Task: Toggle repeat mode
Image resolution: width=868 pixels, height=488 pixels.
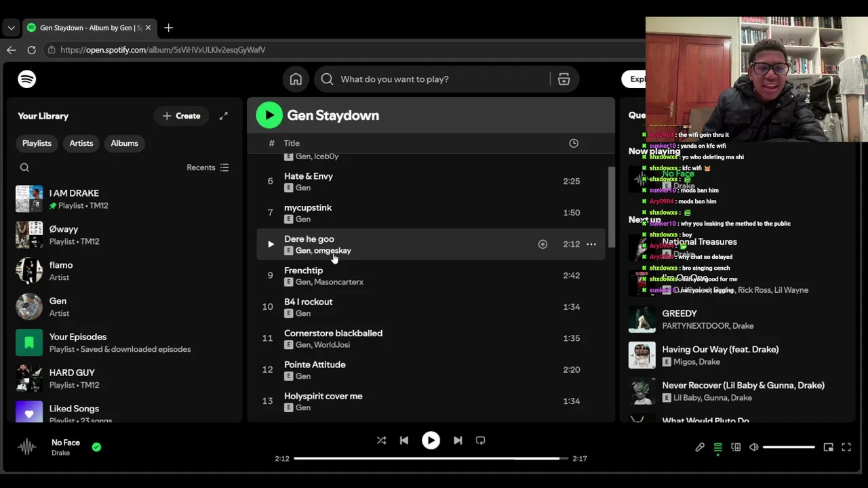Action: pyautogui.click(x=480, y=441)
